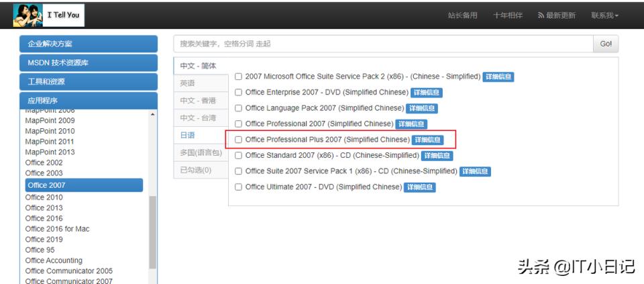This screenshot has width=644, height=284.
Task: Select Office 2003 in the list
Action: (44, 173)
